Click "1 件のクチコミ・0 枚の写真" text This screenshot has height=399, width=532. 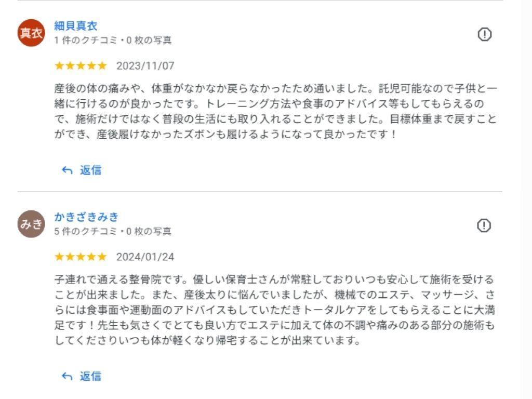[113, 40]
